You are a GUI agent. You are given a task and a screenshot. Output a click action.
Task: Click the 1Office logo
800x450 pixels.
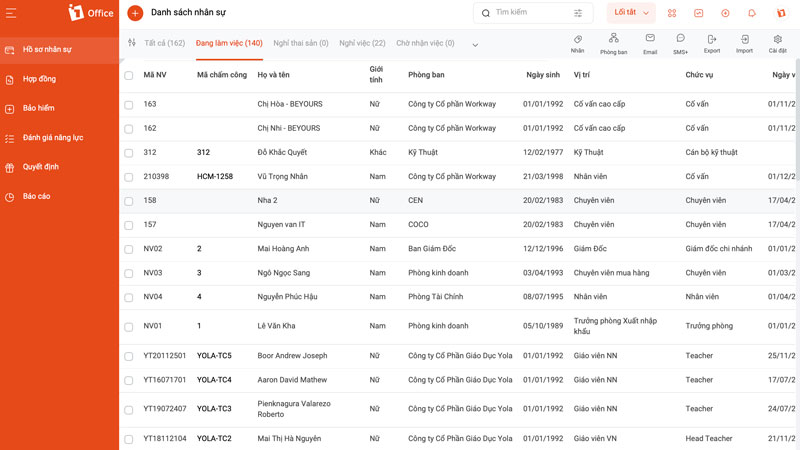coord(90,13)
